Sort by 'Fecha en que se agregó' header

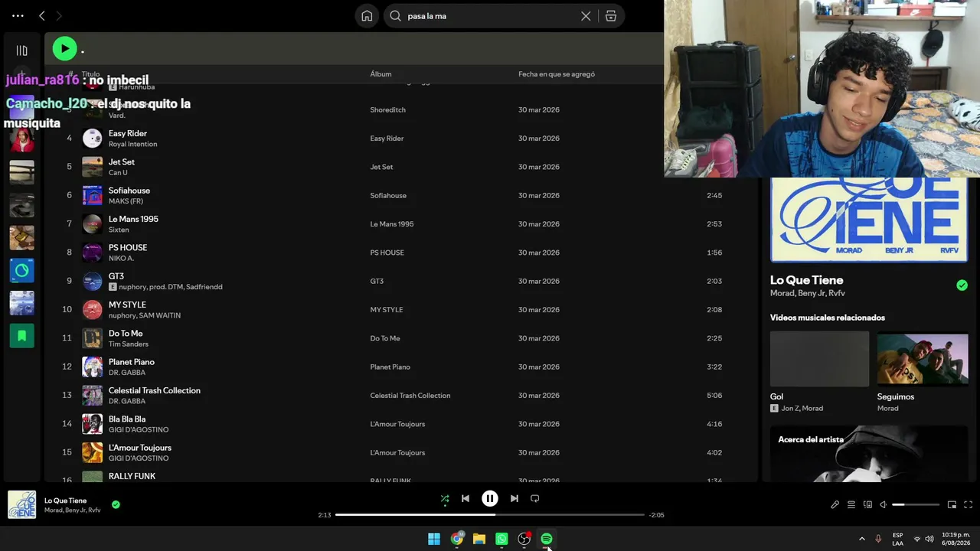(x=557, y=74)
